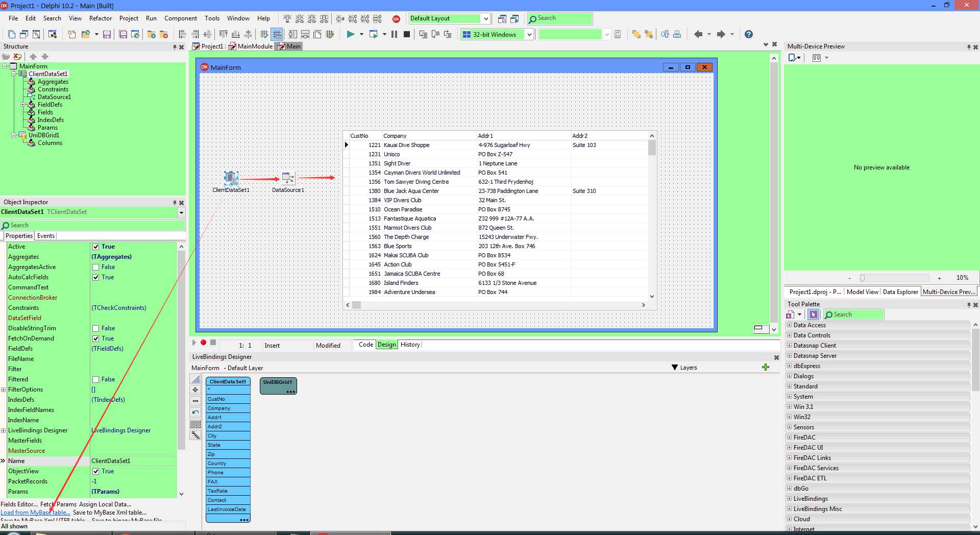Click the Stop program square icon
The height and width of the screenshot is (535, 980).
(x=407, y=34)
